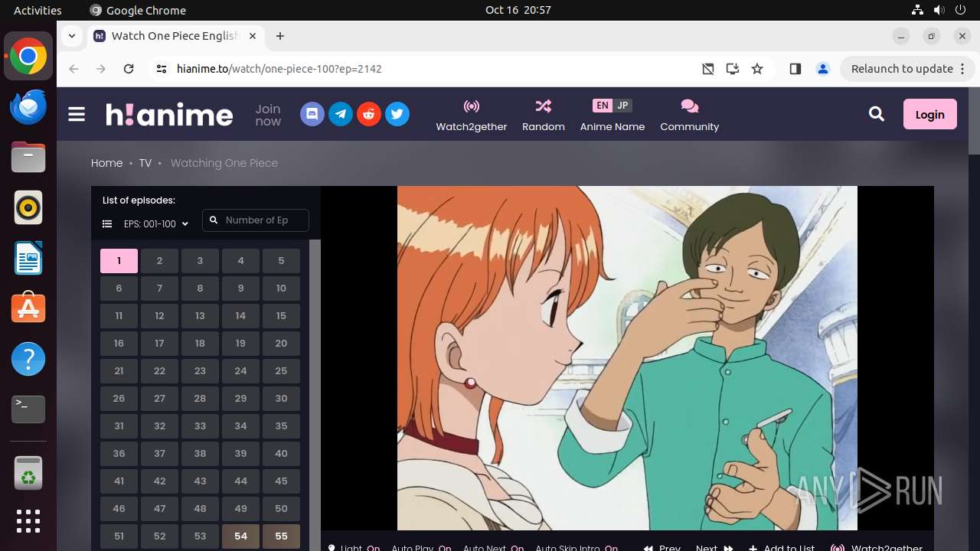Click the blocked camera-style icon in address bar
The image size is (980, 551).
(x=708, y=69)
